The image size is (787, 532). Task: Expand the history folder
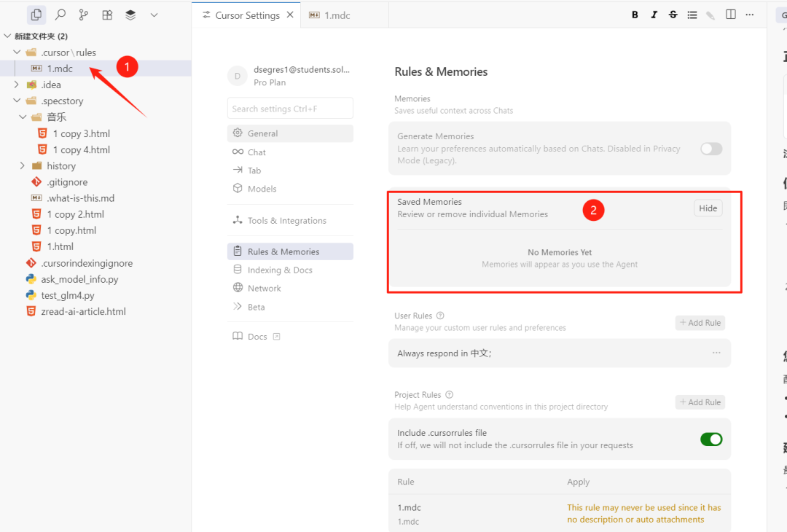coord(23,166)
